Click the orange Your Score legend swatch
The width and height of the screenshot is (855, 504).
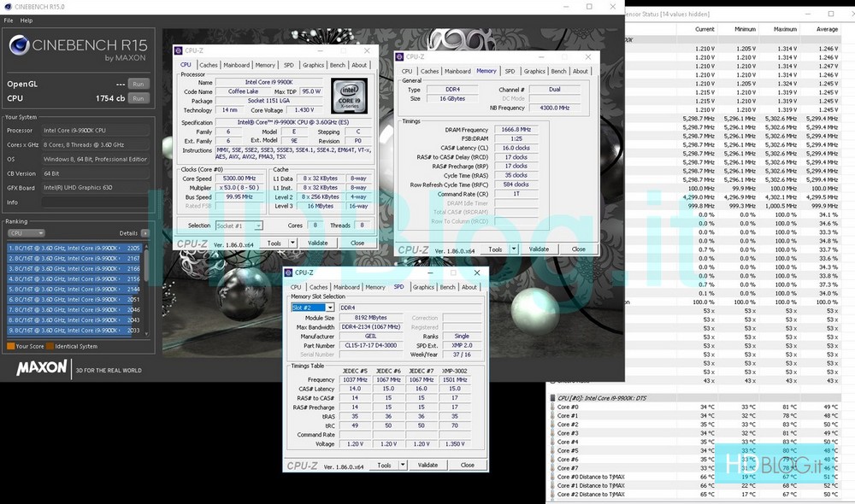coord(11,346)
